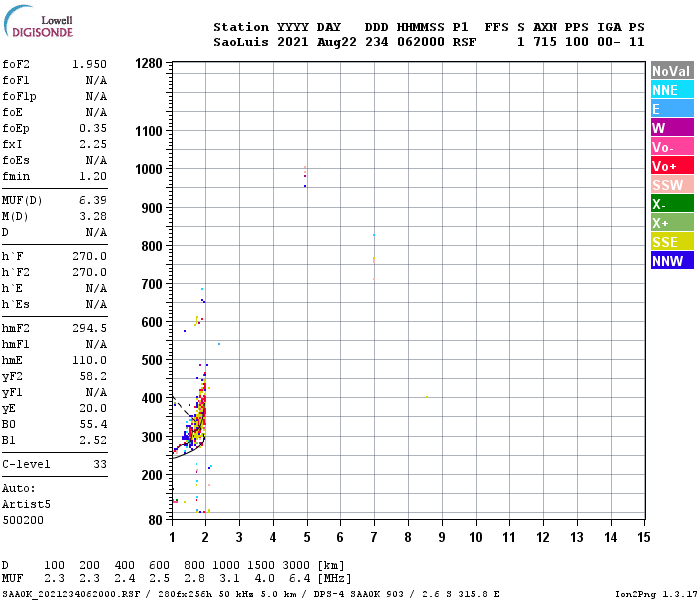Click the yellow echo point near 8.5 MHz
This screenshot has height=600, width=700.
pyautogui.click(x=427, y=397)
